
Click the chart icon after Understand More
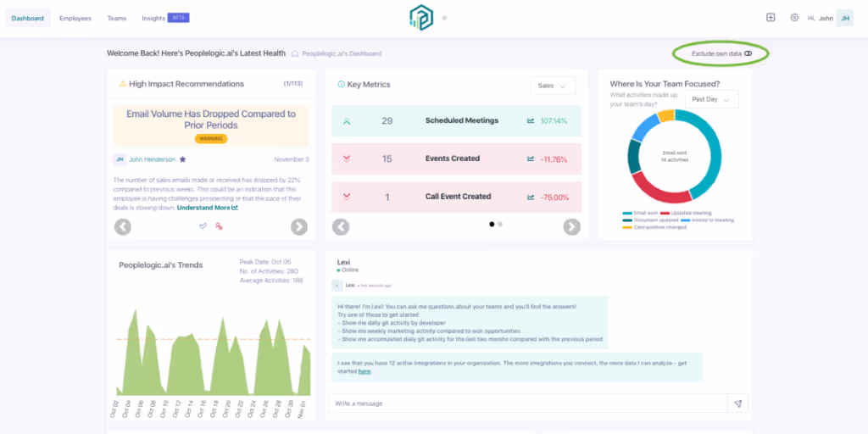235,209
